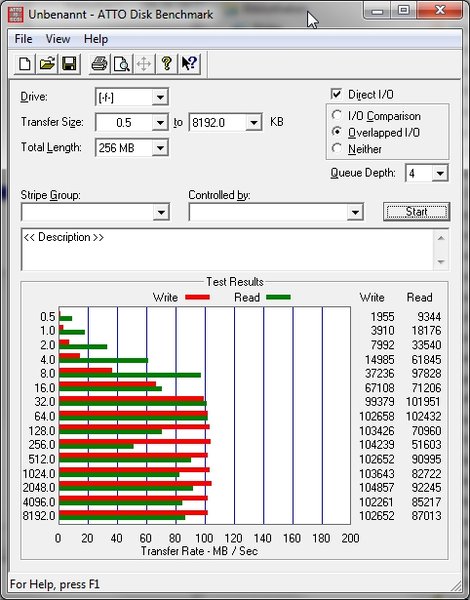Click the red Write legend swatch
The image size is (470, 600).
click(197, 297)
